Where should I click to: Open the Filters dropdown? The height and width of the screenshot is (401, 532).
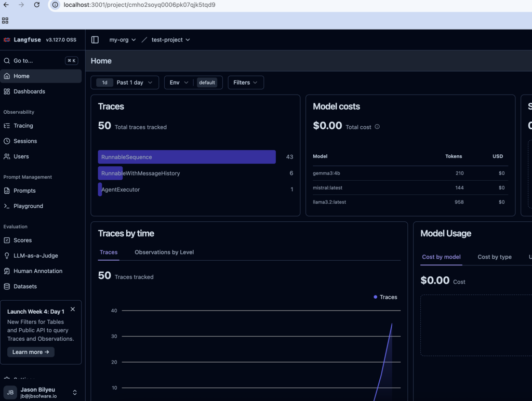click(245, 83)
